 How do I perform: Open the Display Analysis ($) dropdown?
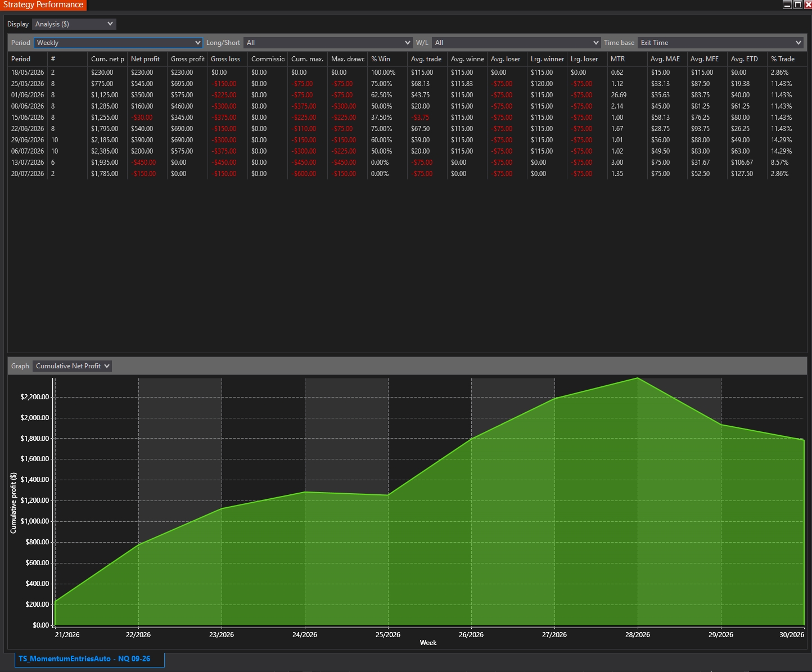[74, 24]
